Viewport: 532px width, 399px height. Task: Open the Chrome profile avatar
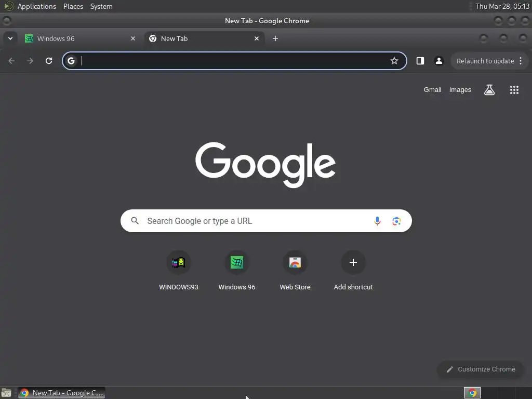[438, 61]
